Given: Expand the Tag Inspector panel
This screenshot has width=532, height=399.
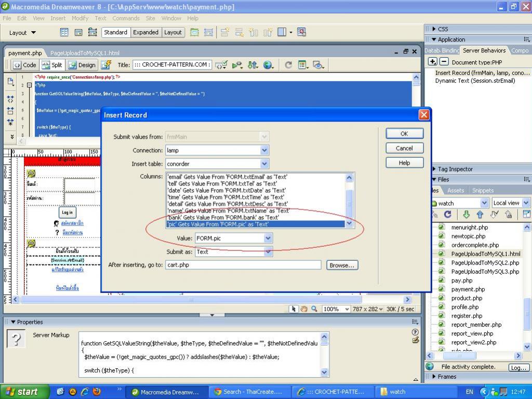Looking at the screenshot, I should 434,169.
